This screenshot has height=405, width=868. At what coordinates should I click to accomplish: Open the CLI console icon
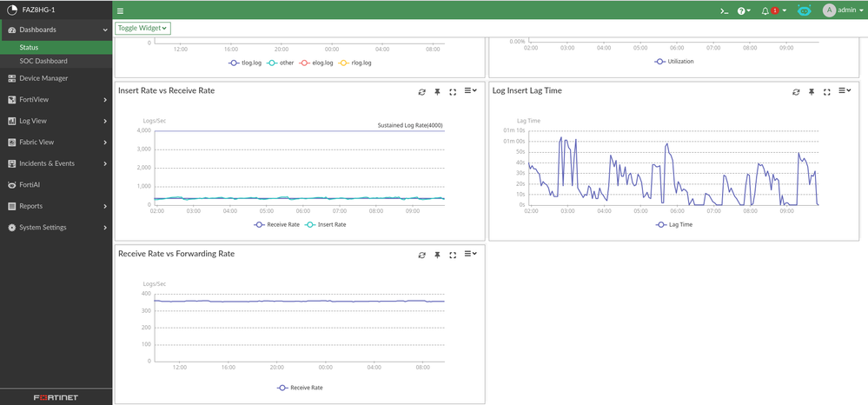(724, 10)
